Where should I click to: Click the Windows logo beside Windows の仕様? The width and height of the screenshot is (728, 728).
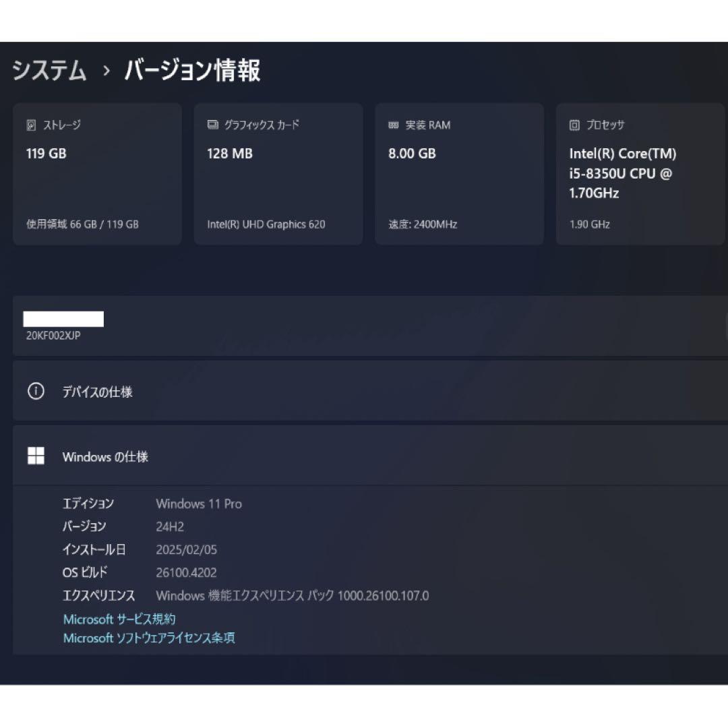(x=36, y=455)
